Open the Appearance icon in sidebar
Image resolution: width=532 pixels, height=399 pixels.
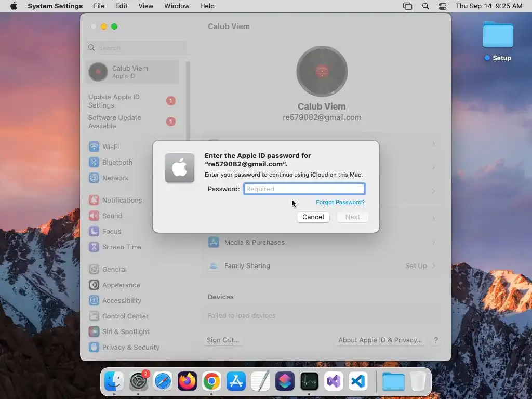94,285
